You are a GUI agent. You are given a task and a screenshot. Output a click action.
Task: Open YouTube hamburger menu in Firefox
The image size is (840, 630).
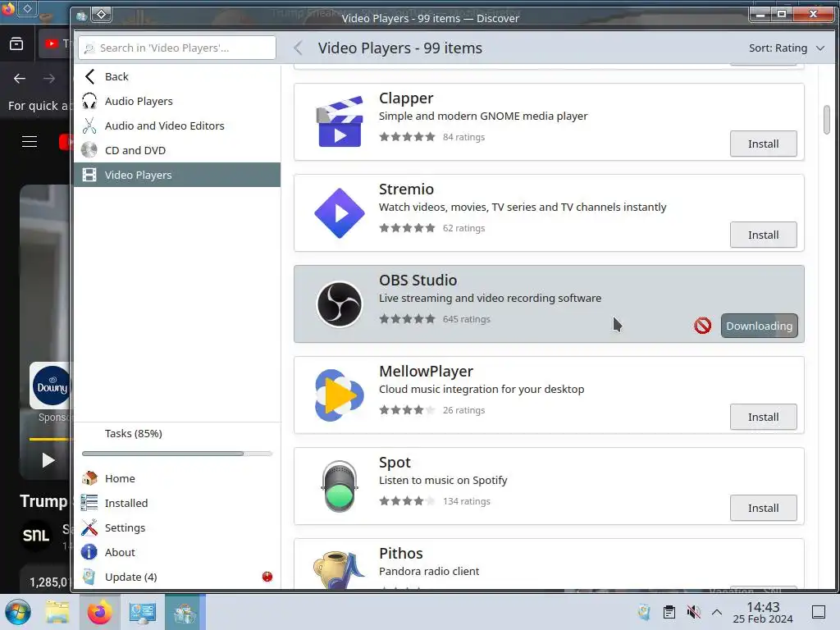[30, 141]
